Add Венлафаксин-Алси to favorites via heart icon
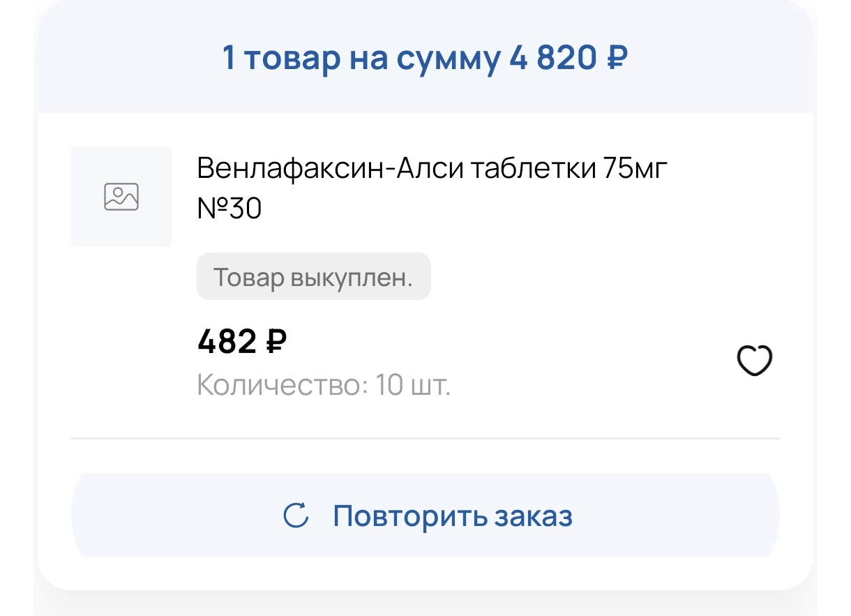The width and height of the screenshot is (851, 616). coord(755,361)
